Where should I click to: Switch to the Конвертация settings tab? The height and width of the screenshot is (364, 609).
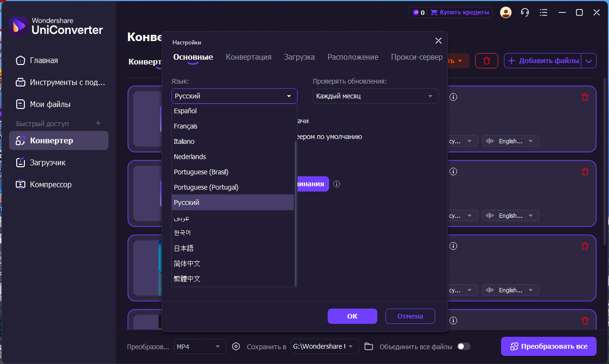pyautogui.click(x=248, y=57)
